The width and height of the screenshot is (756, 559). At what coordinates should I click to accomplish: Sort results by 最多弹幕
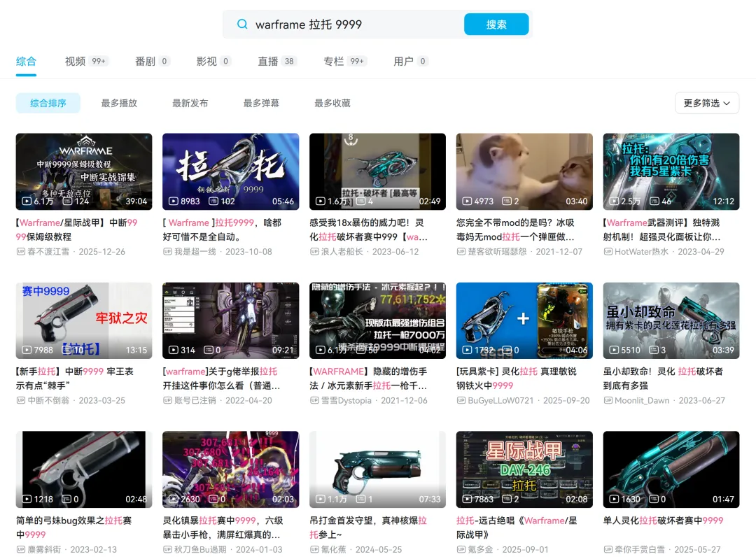tap(261, 103)
